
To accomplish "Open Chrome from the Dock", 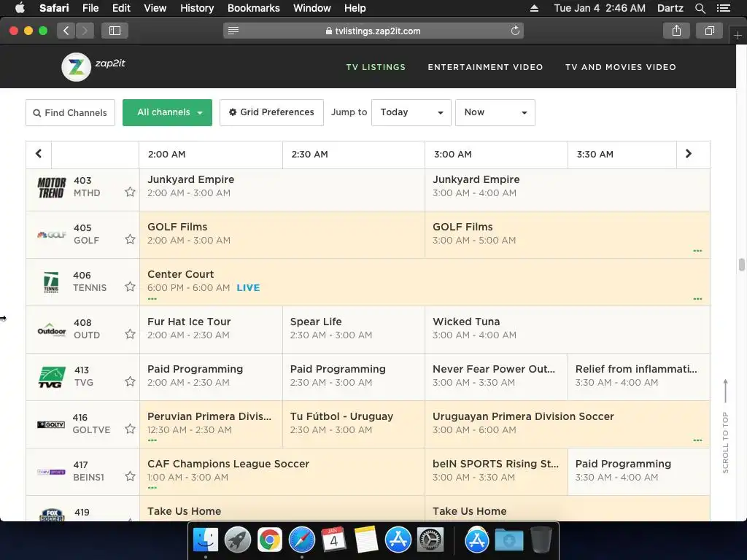I will click(270, 540).
